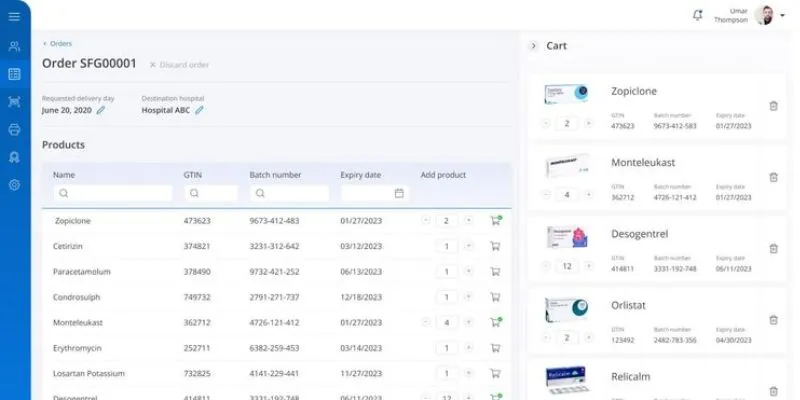Decrease Desogentrel quantity in cart
The height and width of the screenshot is (400, 800).
(546, 266)
